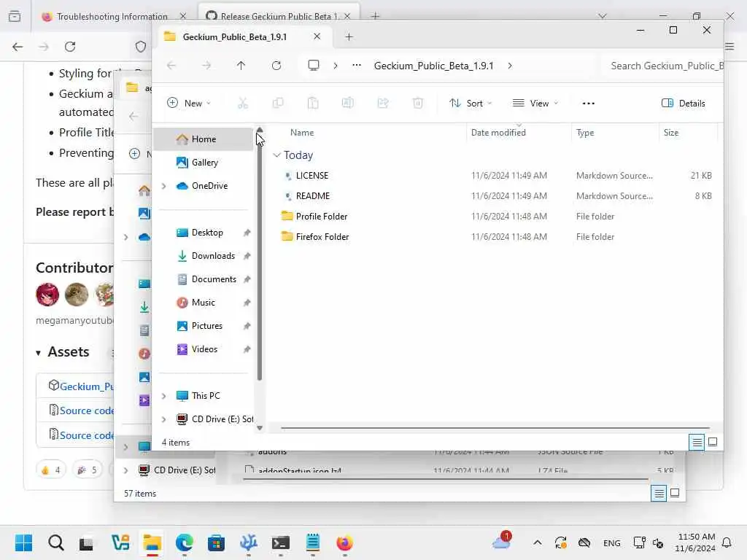The width and height of the screenshot is (747, 560).
Task: Select the LICENSE file
Action: (312, 176)
